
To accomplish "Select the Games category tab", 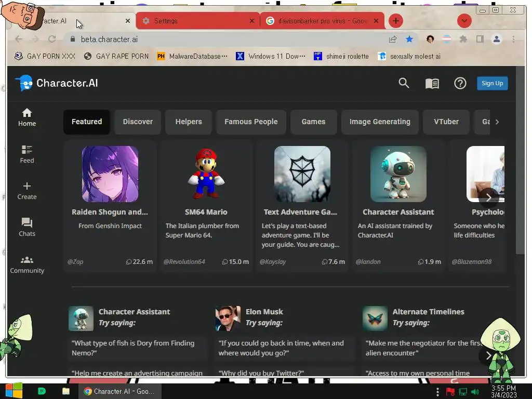I will point(313,122).
